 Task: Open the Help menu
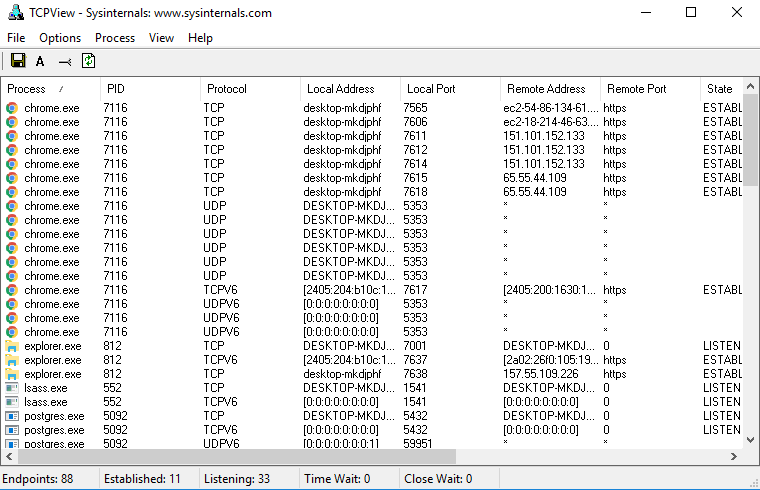coord(200,38)
